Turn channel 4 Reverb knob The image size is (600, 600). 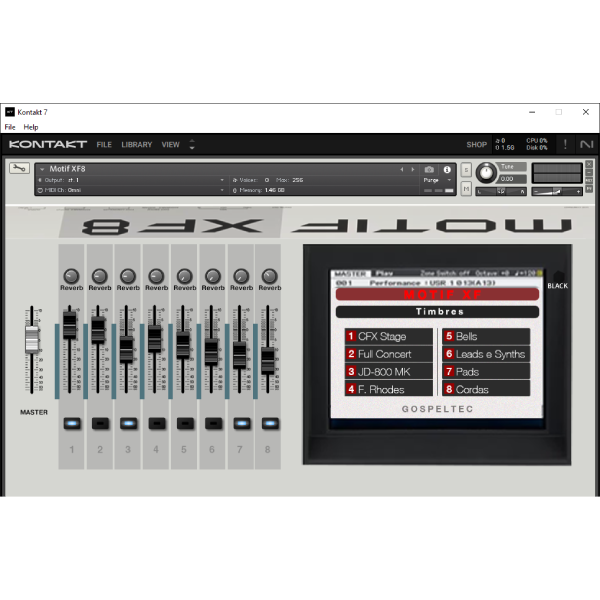(x=156, y=276)
